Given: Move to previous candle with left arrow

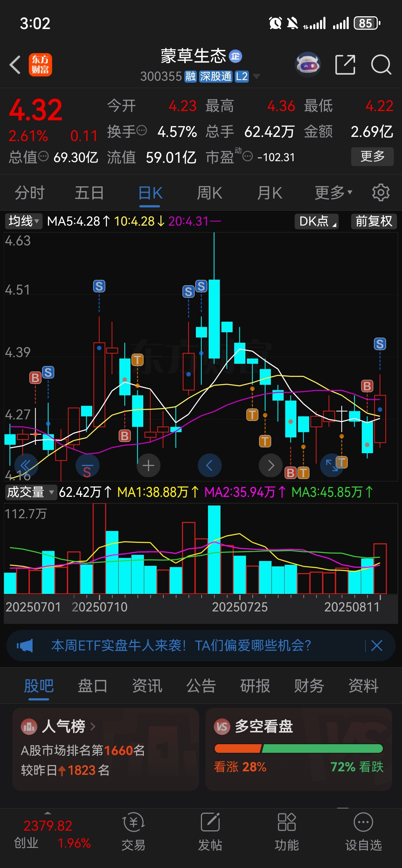Looking at the screenshot, I should coord(210,465).
